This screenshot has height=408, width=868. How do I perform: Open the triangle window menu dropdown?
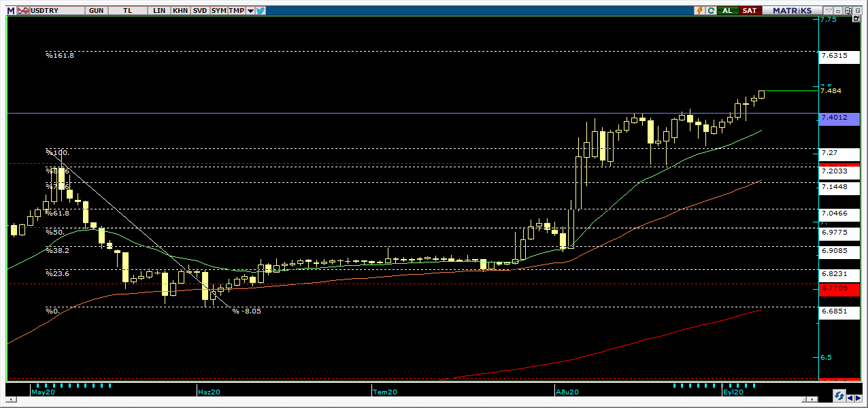coord(829,10)
